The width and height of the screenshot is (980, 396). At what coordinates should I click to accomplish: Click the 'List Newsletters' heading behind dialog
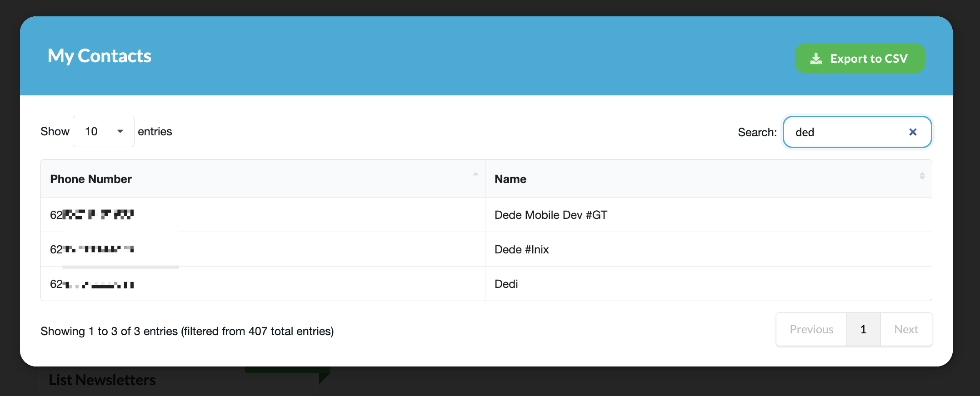coord(102,380)
